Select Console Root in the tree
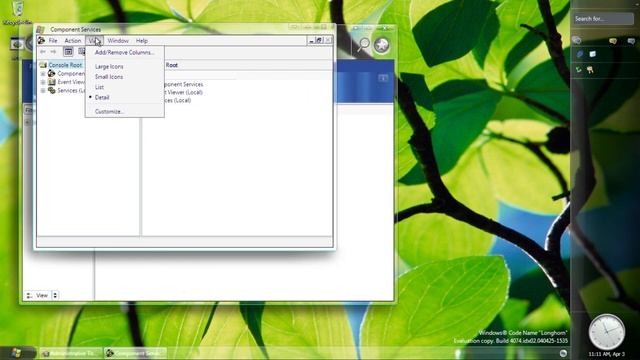This screenshot has height=360, width=640. pos(65,65)
